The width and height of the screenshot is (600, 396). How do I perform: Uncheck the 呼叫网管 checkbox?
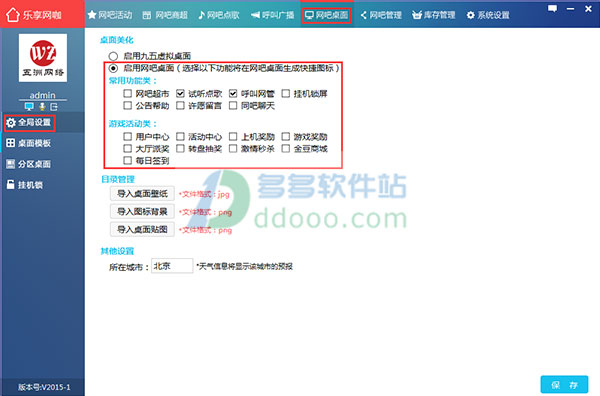pos(233,93)
